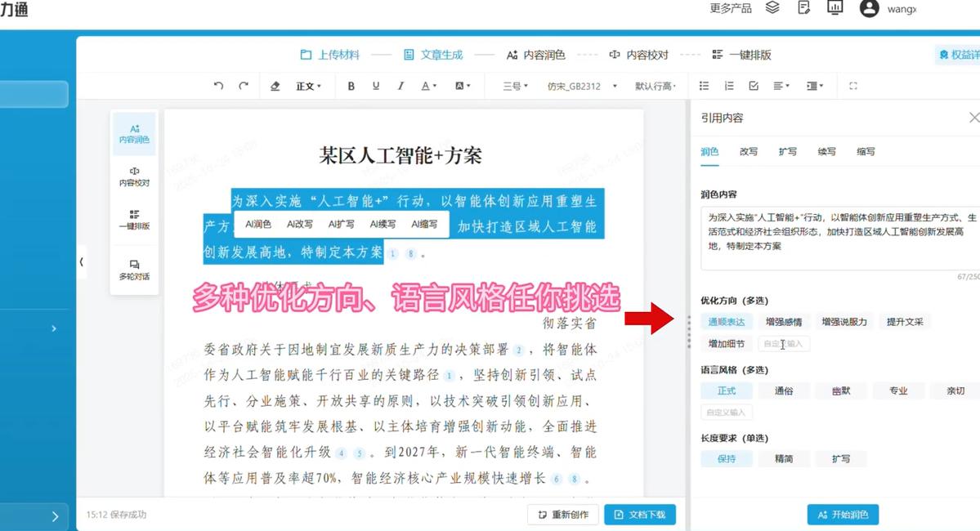Click the eraser clear-format icon
980x531 pixels.
[x=275, y=86]
